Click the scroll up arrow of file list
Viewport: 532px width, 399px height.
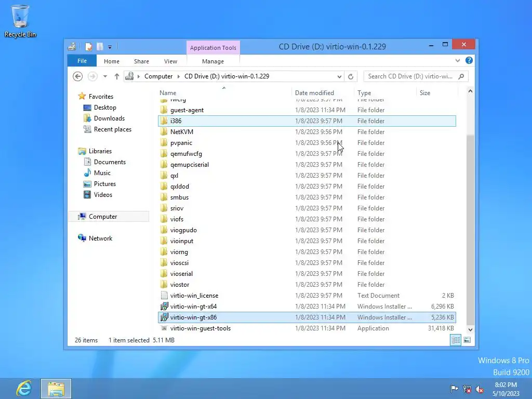click(470, 91)
